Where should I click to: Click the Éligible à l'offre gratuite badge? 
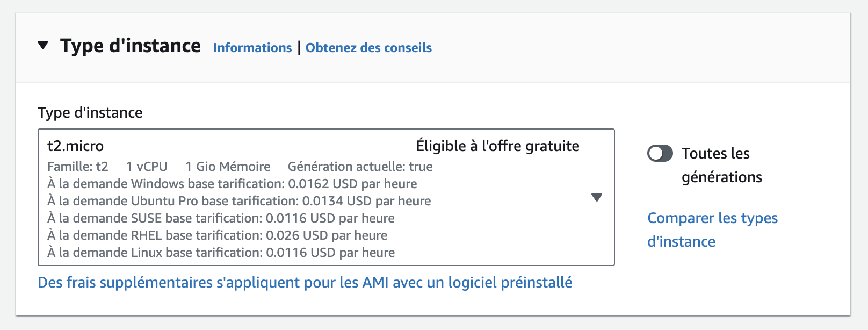pyautogui.click(x=497, y=146)
